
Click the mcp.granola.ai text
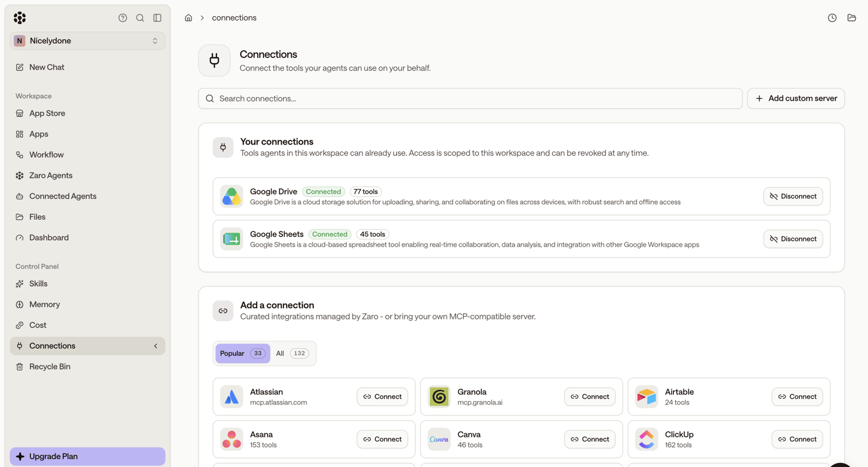tap(480, 402)
